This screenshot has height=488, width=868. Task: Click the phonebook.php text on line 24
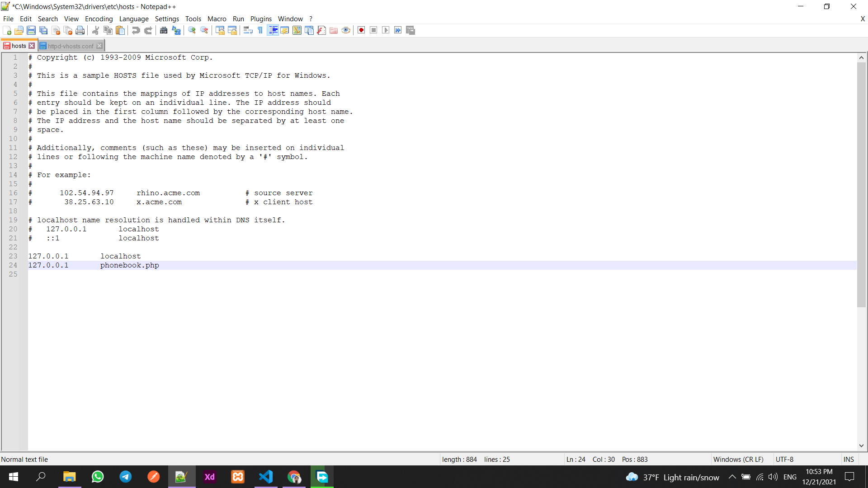130,265
